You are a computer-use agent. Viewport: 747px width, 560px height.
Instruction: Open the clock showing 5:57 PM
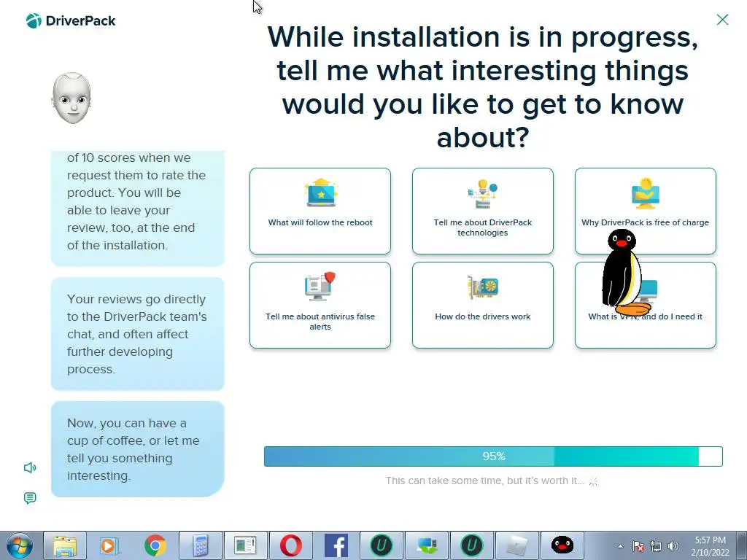(x=711, y=546)
